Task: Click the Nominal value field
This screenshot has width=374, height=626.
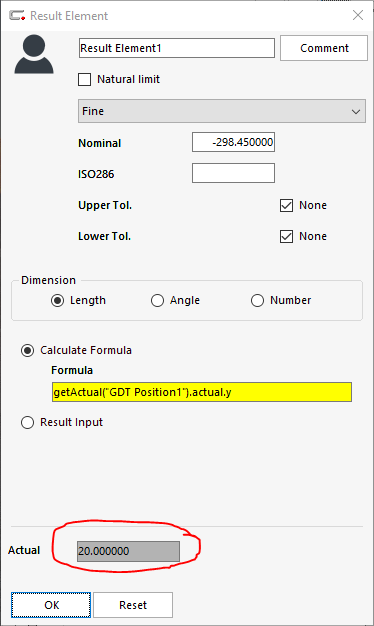Action: [x=234, y=142]
